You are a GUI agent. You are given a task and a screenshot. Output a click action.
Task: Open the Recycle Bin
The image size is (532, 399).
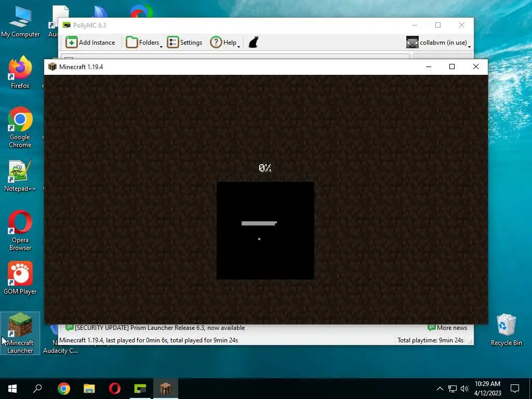[x=506, y=330]
